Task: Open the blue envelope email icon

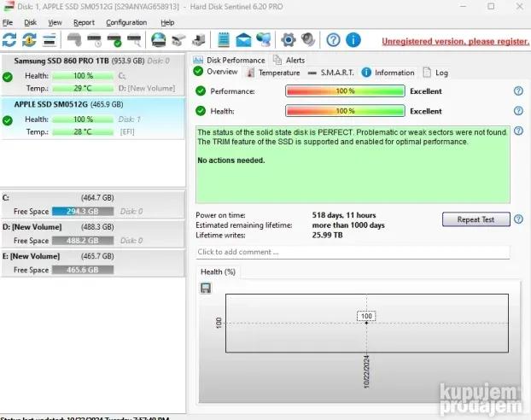Action: tap(243, 40)
